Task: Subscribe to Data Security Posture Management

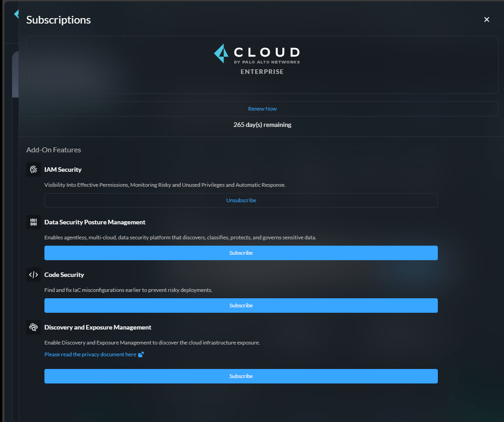Action: pos(241,253)
